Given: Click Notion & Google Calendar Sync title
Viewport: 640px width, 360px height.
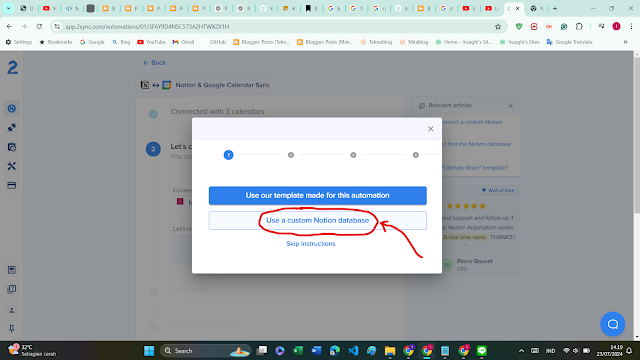Looking at the screenshot, I should (x=222, y=85).
